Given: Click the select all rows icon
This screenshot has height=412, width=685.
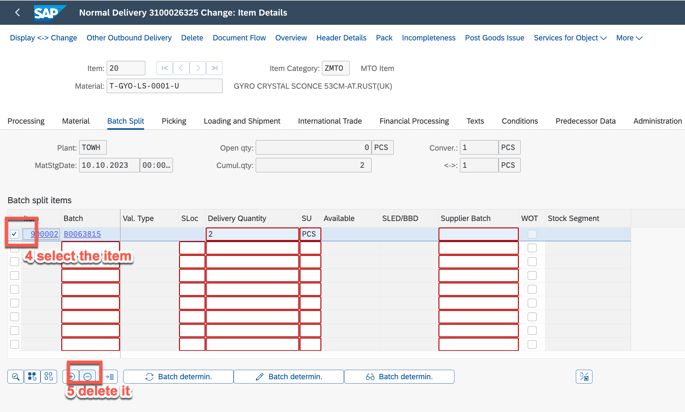Looking at the screenshot, I should 32,377.
